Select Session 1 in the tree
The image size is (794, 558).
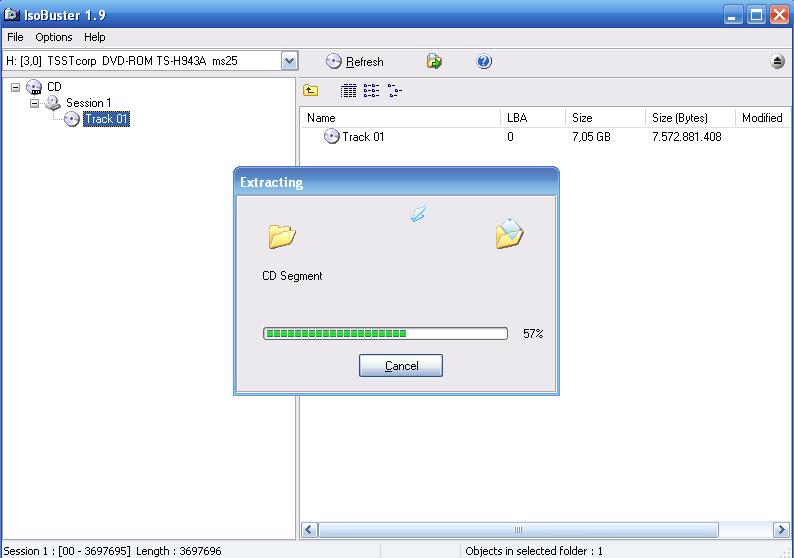pos(89,103)
